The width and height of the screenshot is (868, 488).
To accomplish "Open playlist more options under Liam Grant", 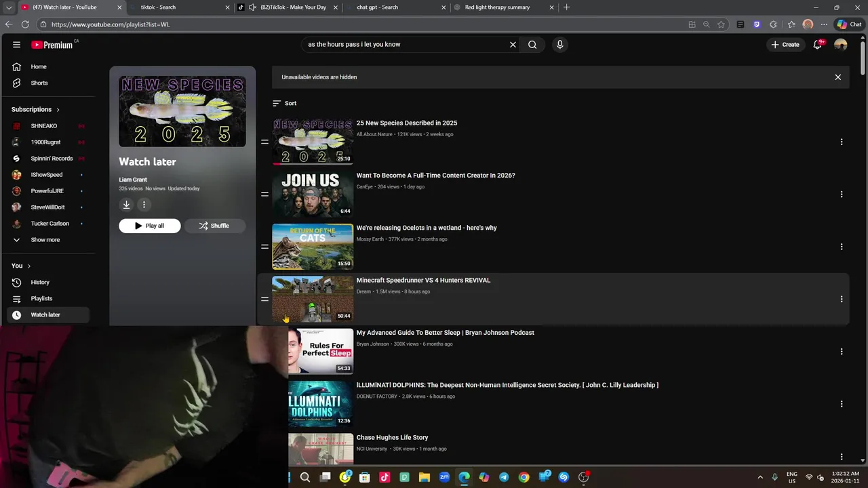I will (144, 205).
